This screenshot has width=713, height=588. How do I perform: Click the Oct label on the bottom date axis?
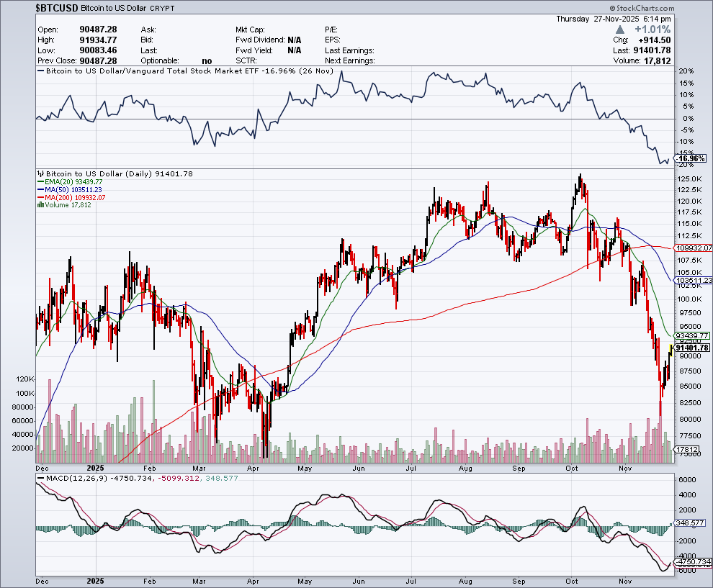click(573, 579)
